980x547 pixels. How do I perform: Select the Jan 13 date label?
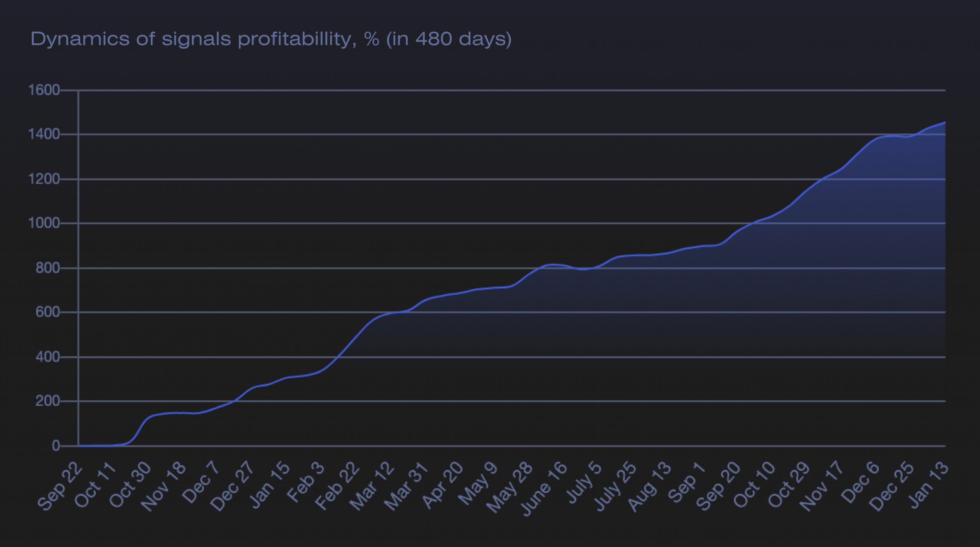(x=929, y=485)
